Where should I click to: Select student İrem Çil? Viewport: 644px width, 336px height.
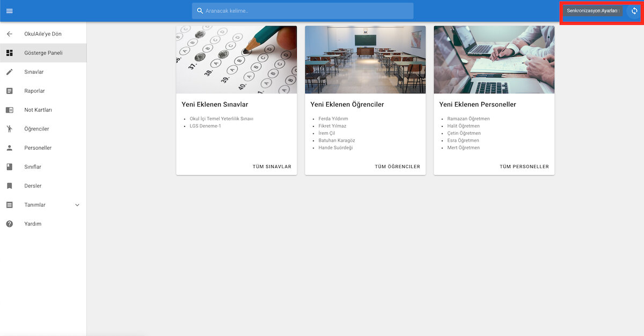pyautogui.click(x=327, y=133)
